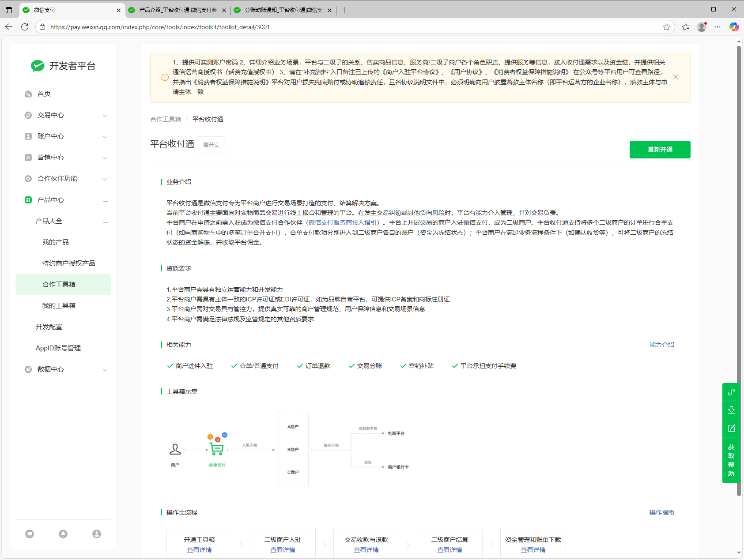Open the tab actions menu icon
Image resolution: width=744 pixels, height=560 pixels.
(9, 10)
